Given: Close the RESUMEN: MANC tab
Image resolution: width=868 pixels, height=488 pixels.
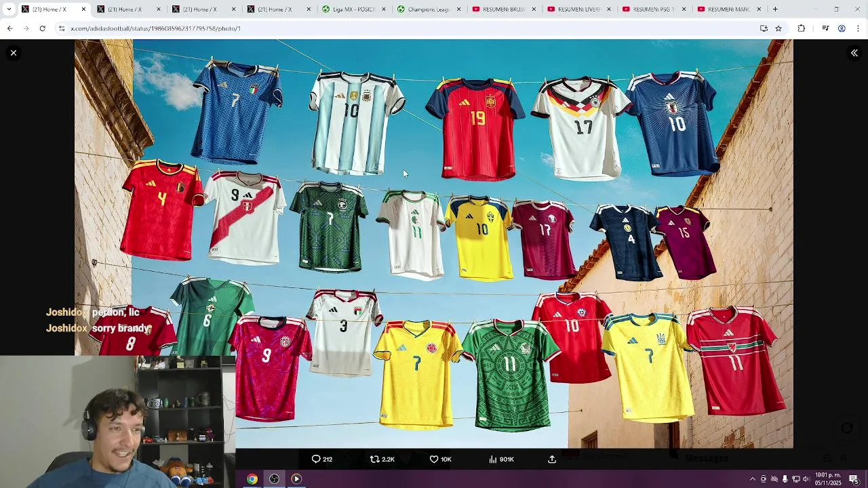Looking at the screenshot, I should tap(759, 9).
